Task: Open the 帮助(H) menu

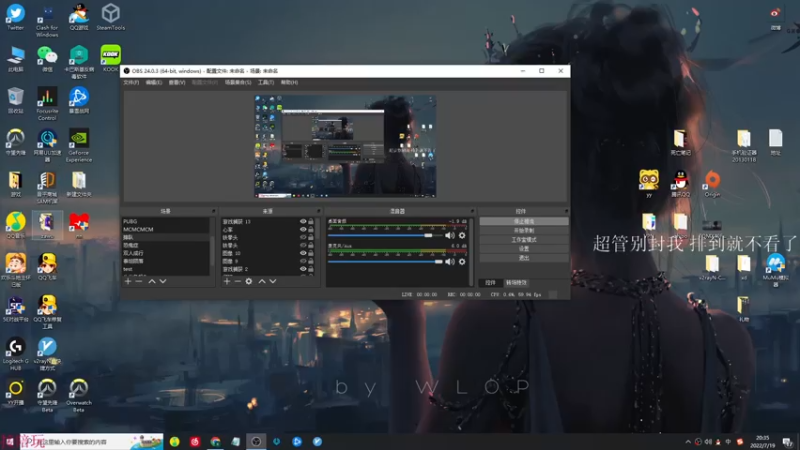Action: [x=289, y=82]
